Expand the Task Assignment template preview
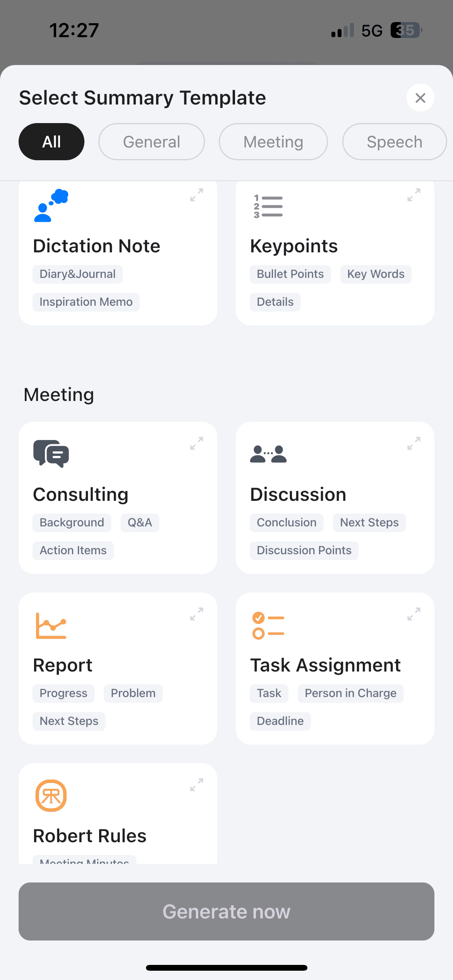453x980 pixels. [414, 614]
